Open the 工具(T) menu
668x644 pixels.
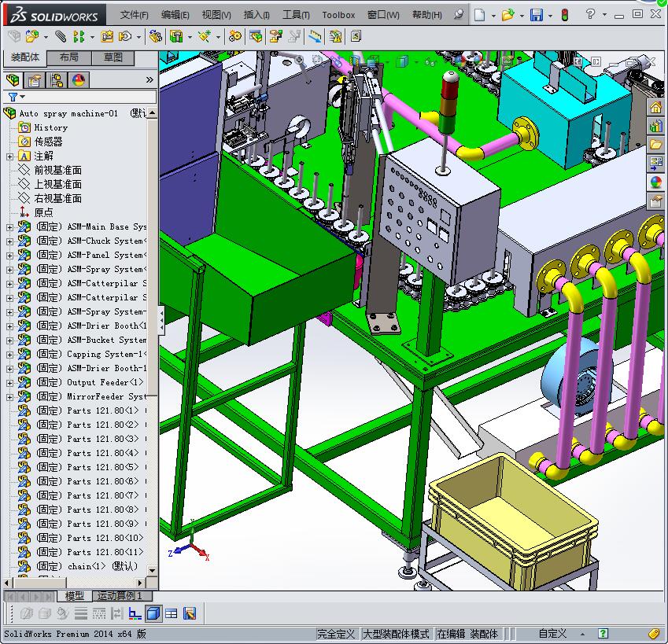point(296,15)
